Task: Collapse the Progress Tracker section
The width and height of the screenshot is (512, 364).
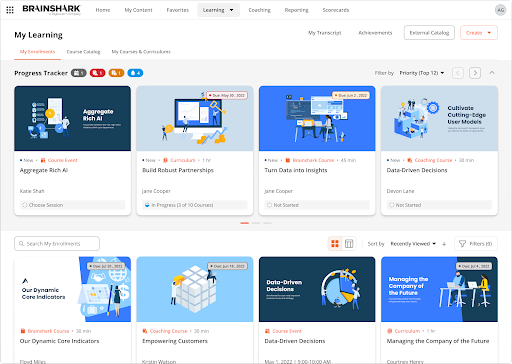Action: pos(492,73)
